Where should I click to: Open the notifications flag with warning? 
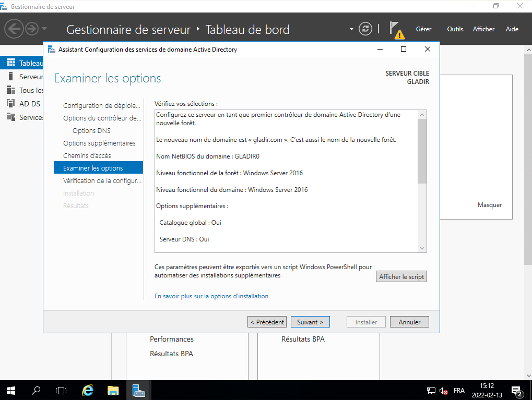point(397,30)
